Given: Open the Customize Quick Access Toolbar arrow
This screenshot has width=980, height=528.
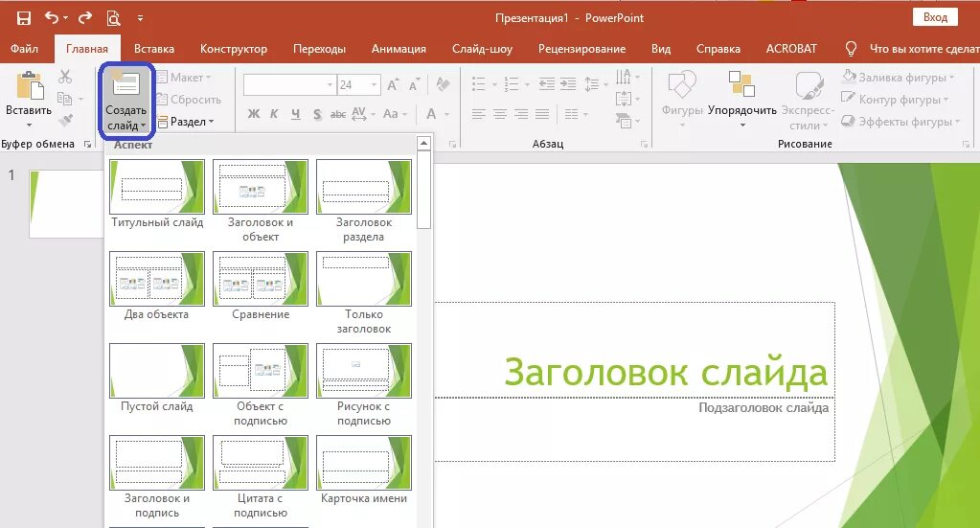Looking at the screenshot, I should [x=140, y=18].
